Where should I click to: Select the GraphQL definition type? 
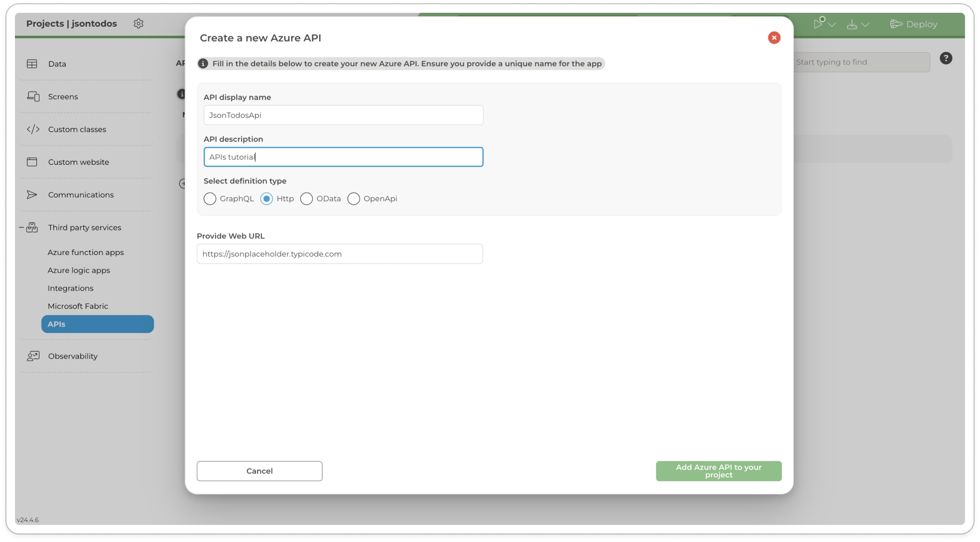point(210,199)
